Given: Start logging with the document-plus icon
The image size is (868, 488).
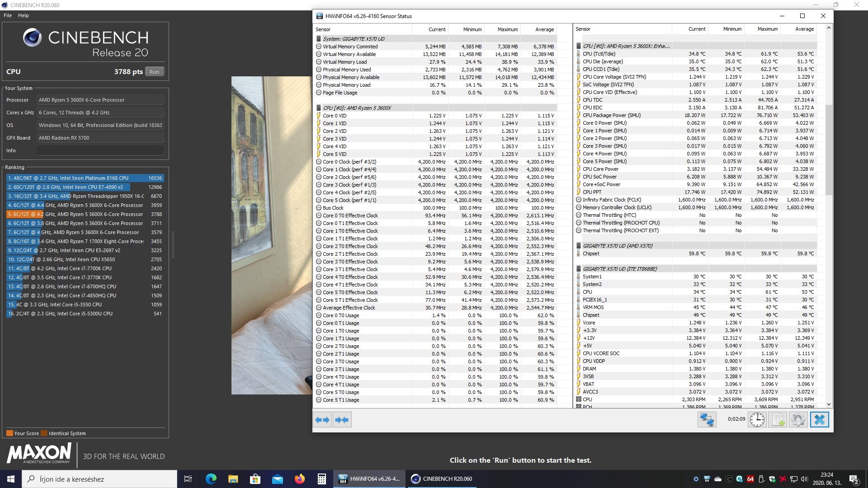Looking at the screenshot, I should tap(778, 420).
